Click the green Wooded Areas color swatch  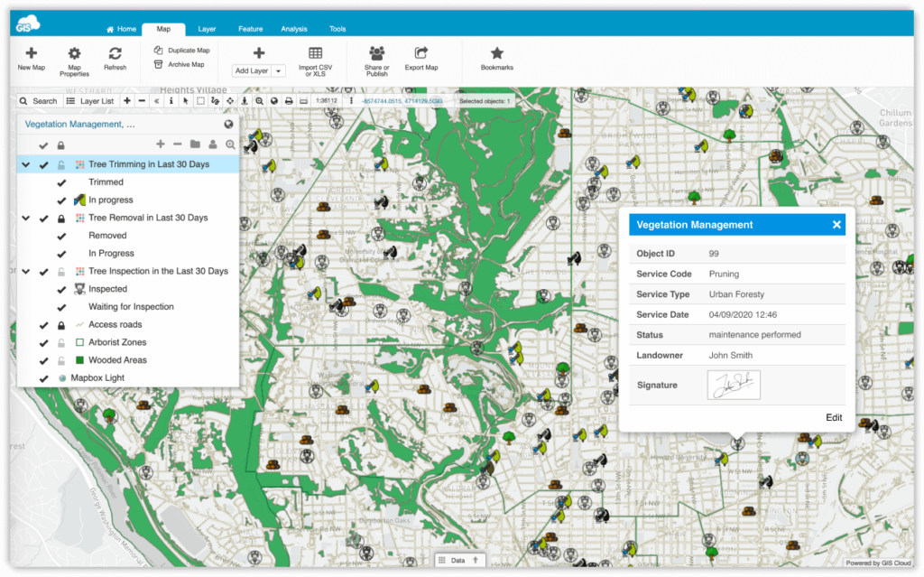(x=79, y=360)
